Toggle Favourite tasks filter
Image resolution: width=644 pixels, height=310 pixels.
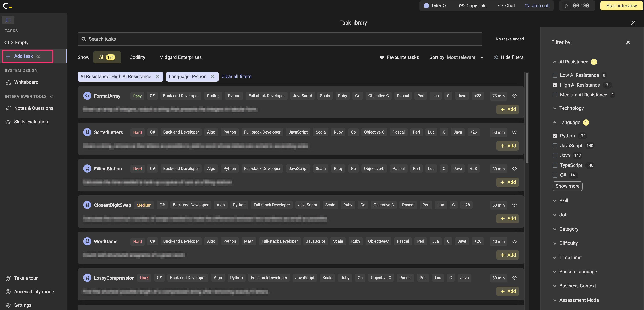pyautogui.click(x=399, y=57)
